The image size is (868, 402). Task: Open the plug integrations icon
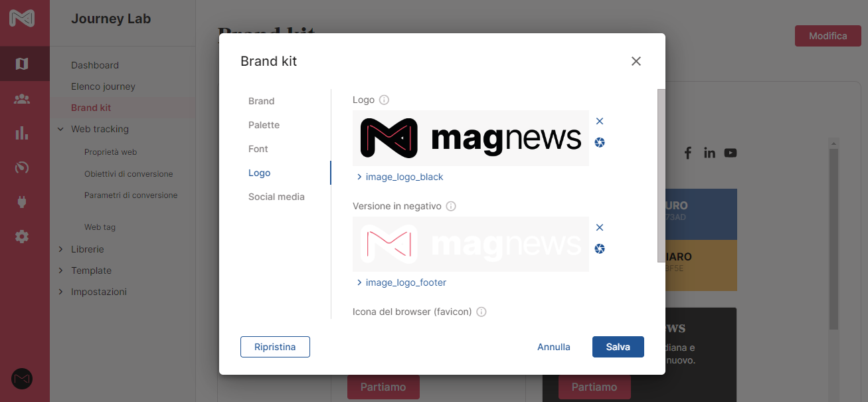click(22, 202)
